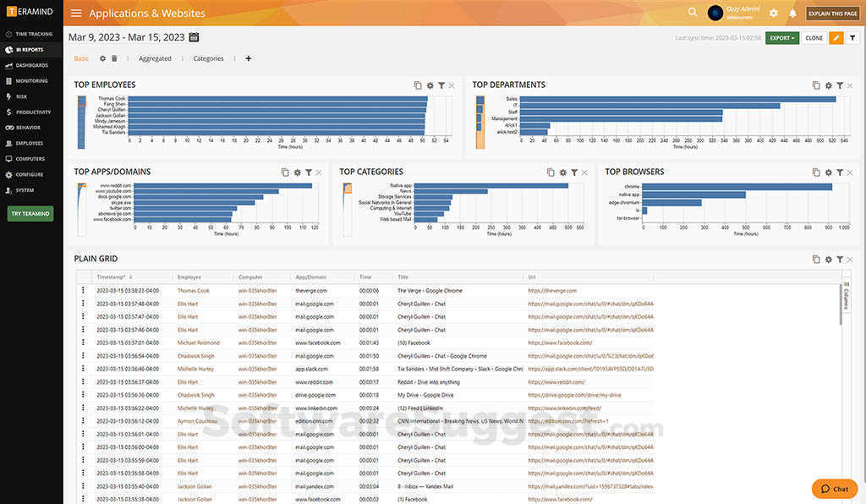The image size is (866, 504).
Task: Click the search magnifier icon
Action: click(693, 13)
